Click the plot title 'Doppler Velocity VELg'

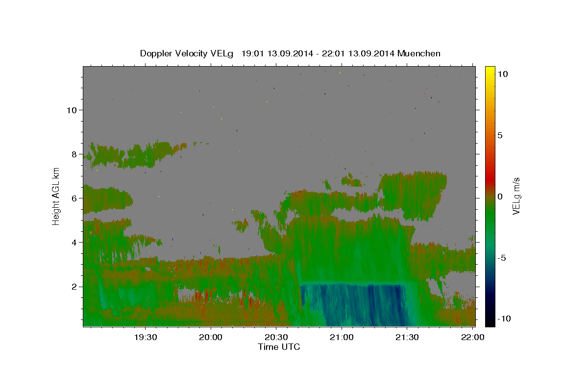(x=188, y=53)
